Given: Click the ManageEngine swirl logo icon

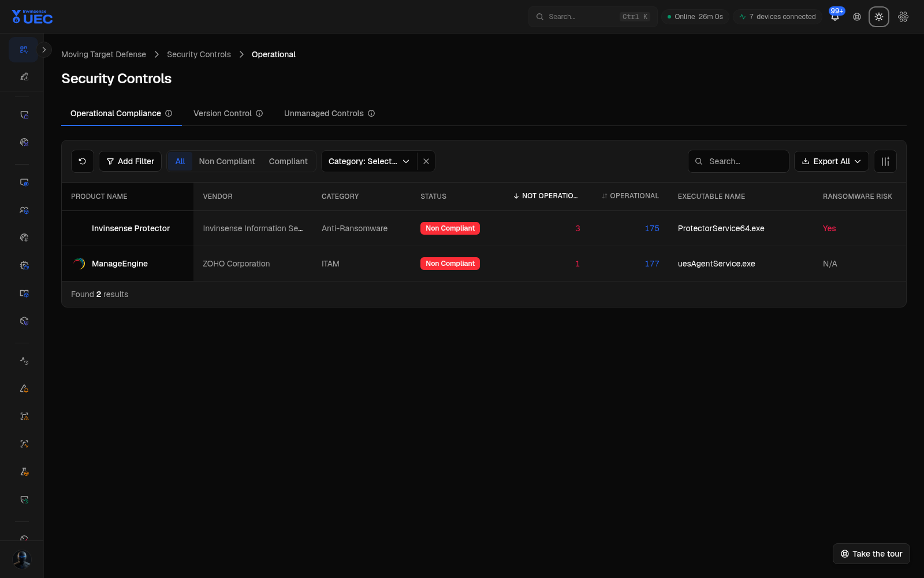Looking at the screenshot, I should 79,264.
